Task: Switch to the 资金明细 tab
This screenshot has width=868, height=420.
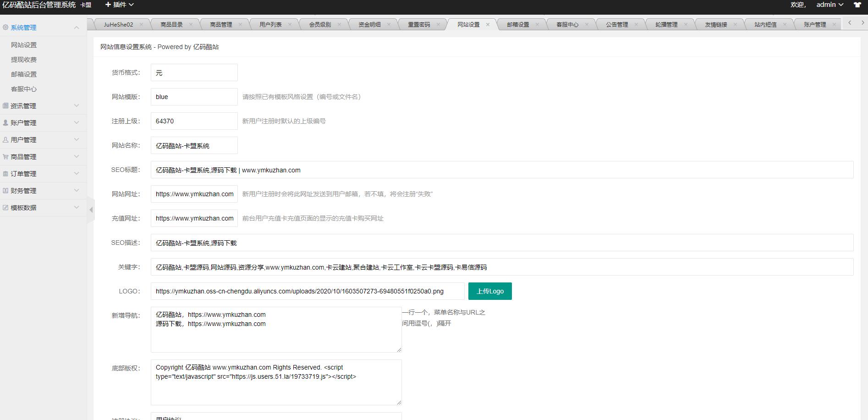Action: pyautogui.click(x=369, y=25)
